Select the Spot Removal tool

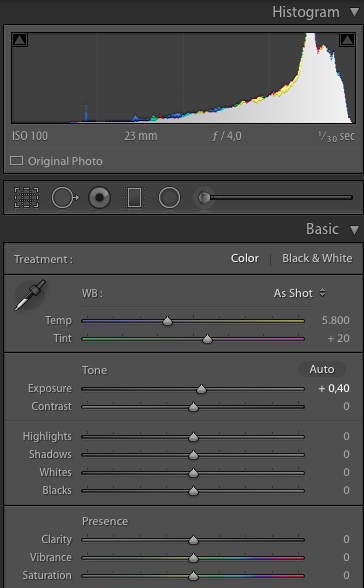(65, 197)
